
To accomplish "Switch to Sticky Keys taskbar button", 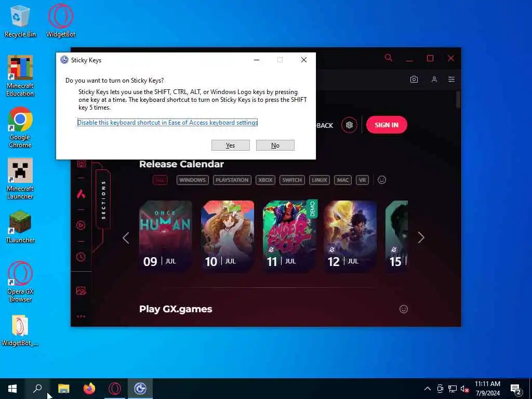I will click(x=140, y=389).
